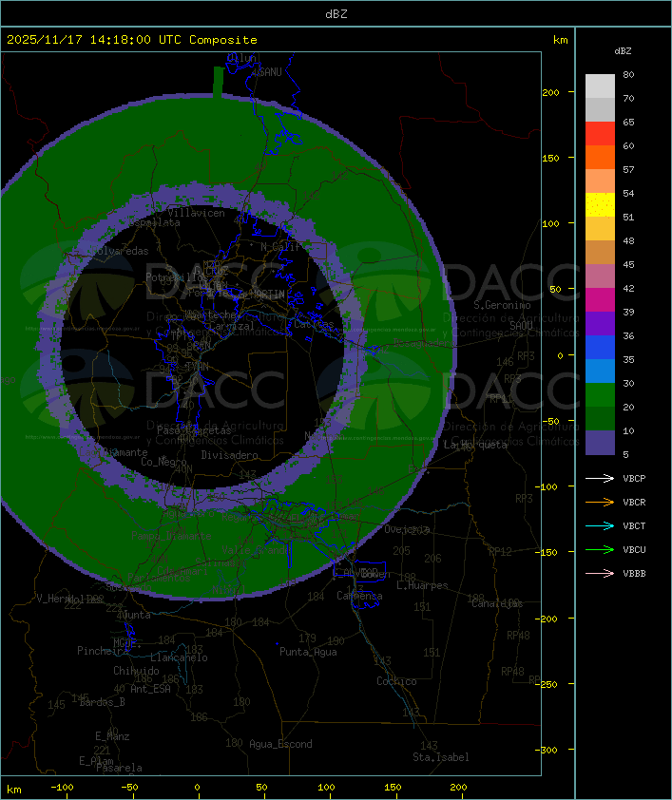Click the dBZ title at top center

[x=336, y=14]
